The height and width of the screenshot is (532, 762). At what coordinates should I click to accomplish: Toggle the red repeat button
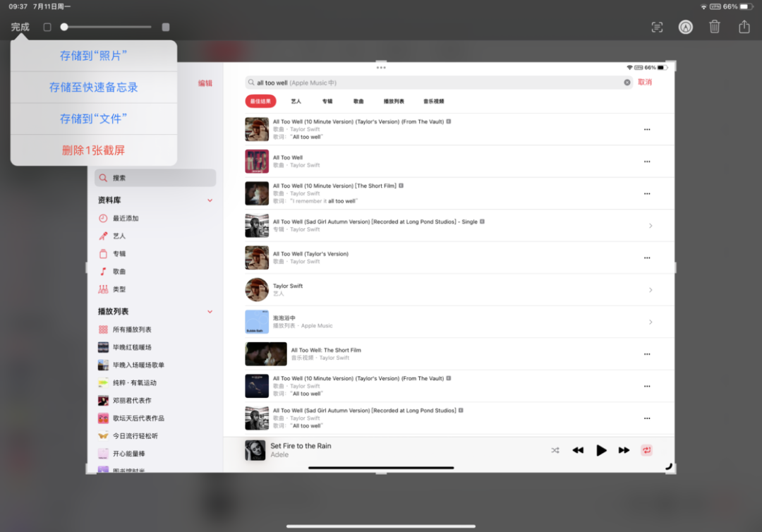646,450
